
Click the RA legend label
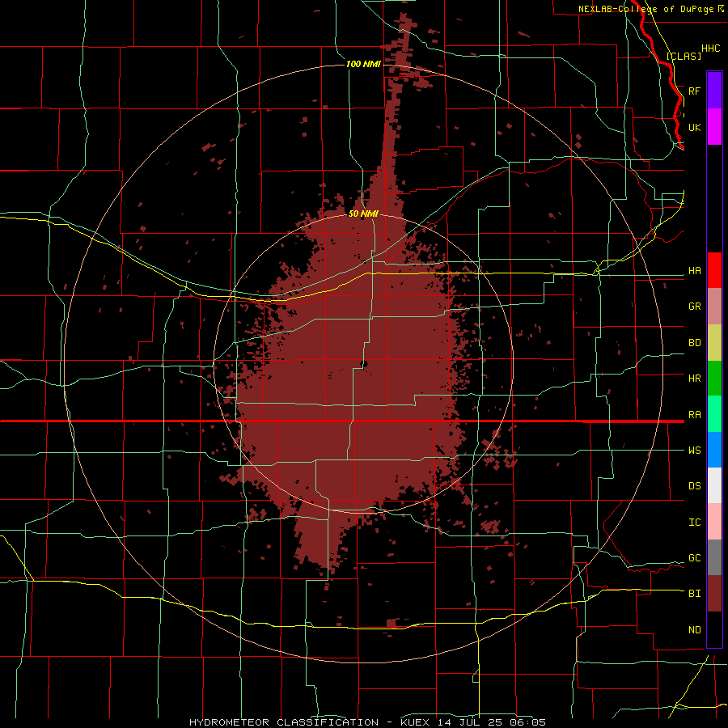pyautogui.click(x=695, y=414)
